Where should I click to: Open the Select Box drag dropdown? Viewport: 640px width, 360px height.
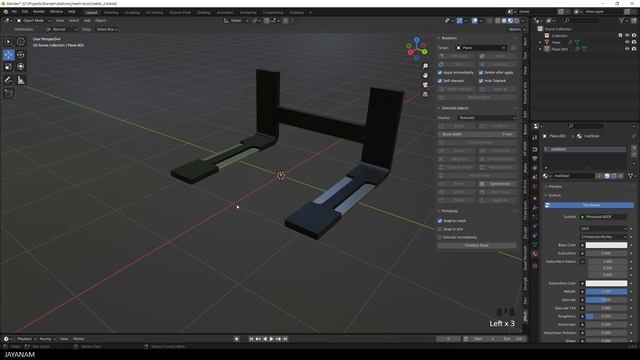(107, 29)
